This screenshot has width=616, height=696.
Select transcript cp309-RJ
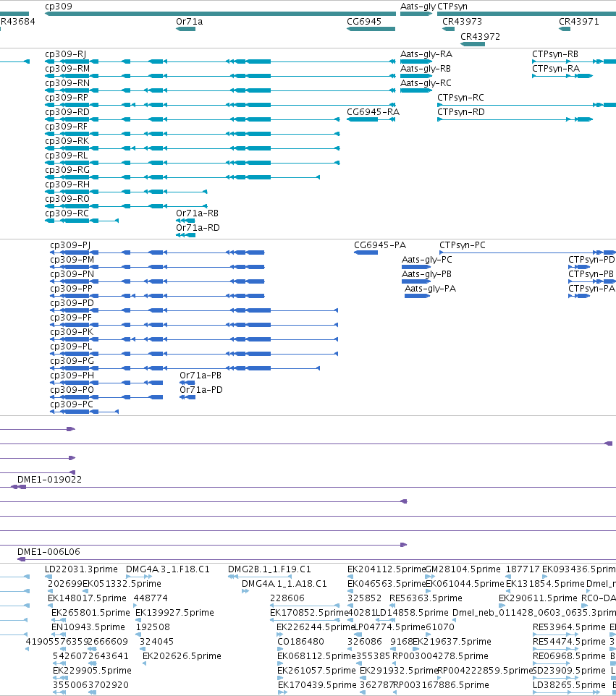coord(220,61)
